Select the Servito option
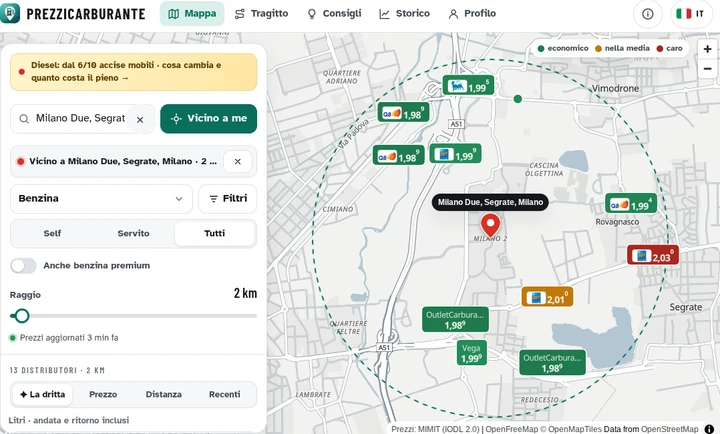Screen dimensions: 720x434 (133, 233)
